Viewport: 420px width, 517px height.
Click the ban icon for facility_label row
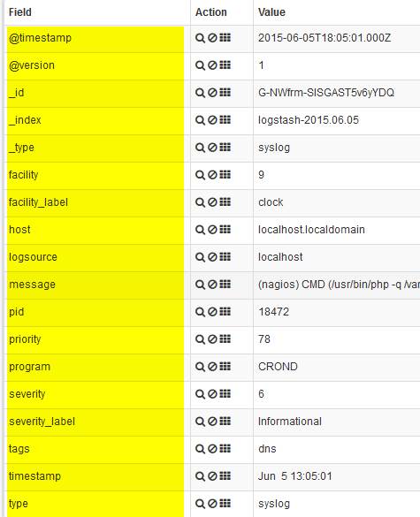pos(212,202)
